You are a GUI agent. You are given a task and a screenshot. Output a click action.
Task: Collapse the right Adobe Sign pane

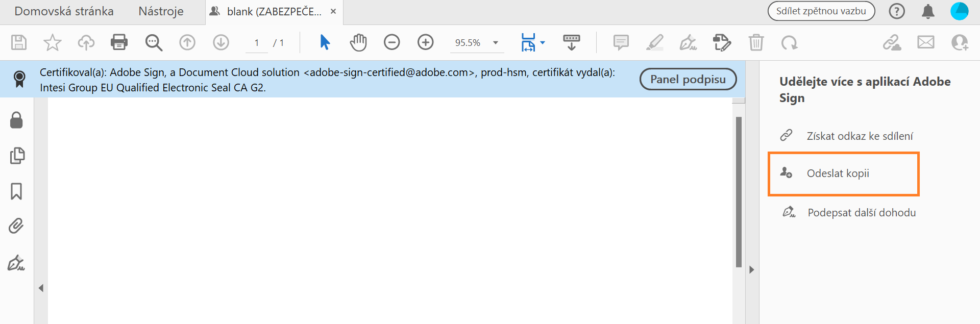(x=751, y=270)
